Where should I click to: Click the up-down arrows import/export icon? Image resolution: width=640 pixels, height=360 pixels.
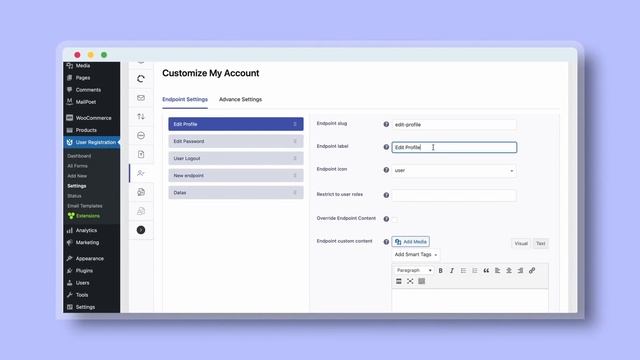[x=141, y=117]
